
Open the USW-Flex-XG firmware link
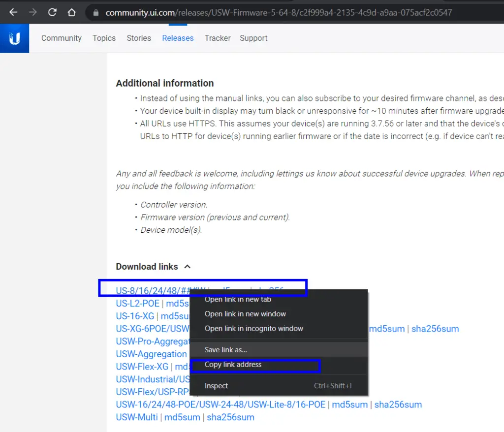point(142,367)
